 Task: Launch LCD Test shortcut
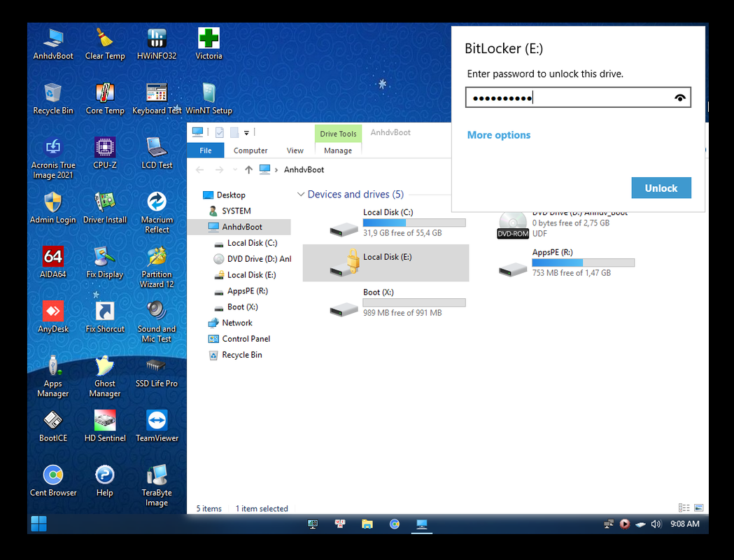(157, 153)
